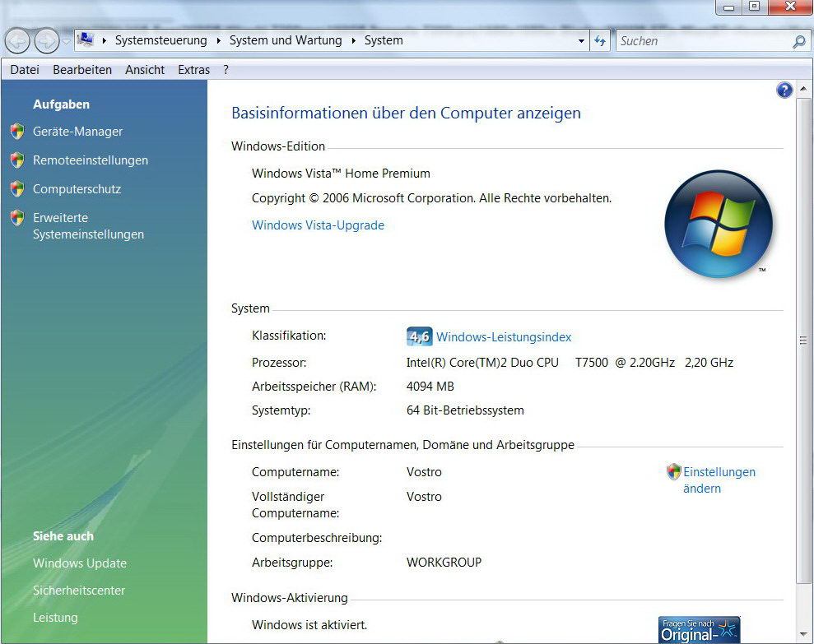Open Erweiterte Systemeinstellungen link
Viewport: 814px width, 644px height.
click(x=88, y=226)
